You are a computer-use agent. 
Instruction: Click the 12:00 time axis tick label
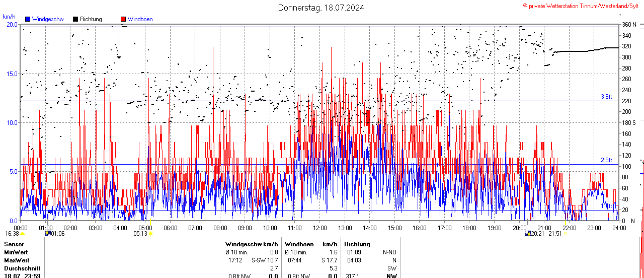[x=320, y=228]
